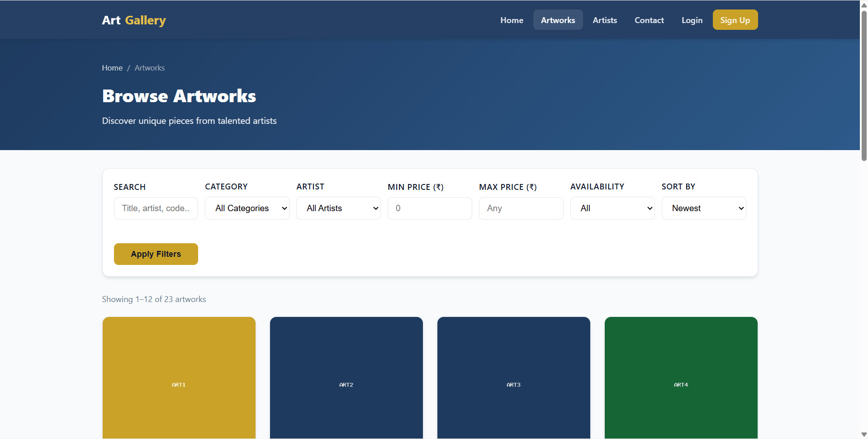Open the ART2 artwork thumbnail
Image resolution: width=868 pixels, height=439 pixels.
click(x=346, y=378)
